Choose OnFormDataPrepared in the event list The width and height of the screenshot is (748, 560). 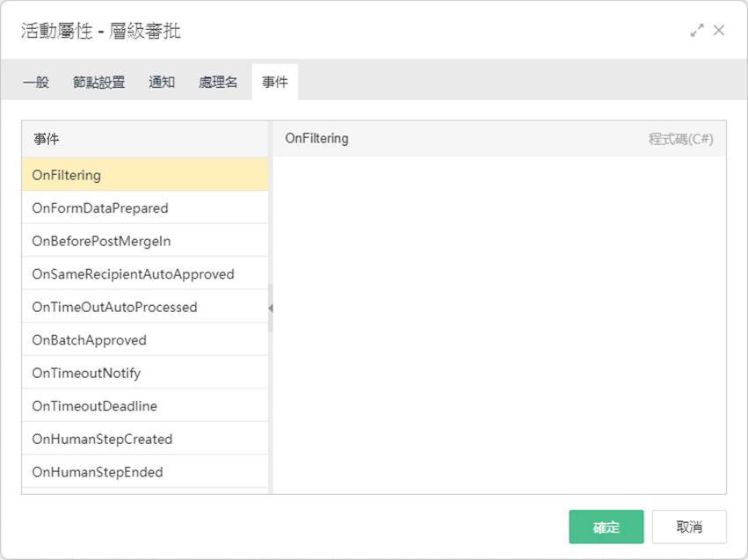click(145, 208)
